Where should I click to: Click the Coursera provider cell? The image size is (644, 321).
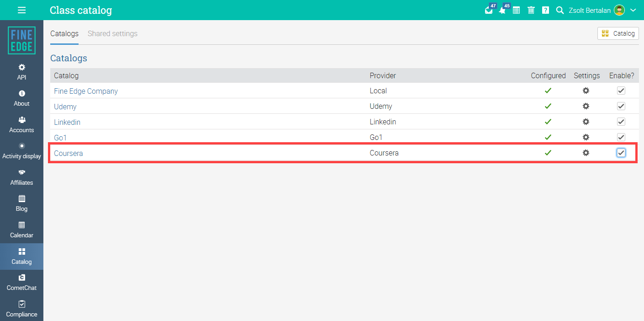(384, 153)
